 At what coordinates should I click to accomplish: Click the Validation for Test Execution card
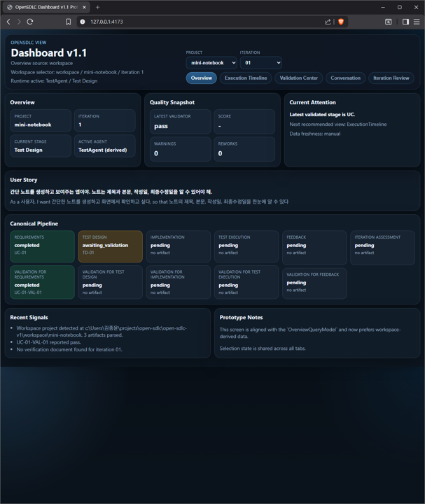(x=246, y=282)
